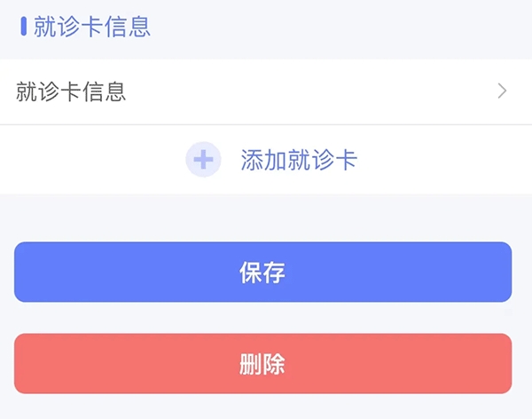The width and height of the screenshot is (532, 419).
Task: Save changes with the blue 保存 button
Action: [263, 272]
